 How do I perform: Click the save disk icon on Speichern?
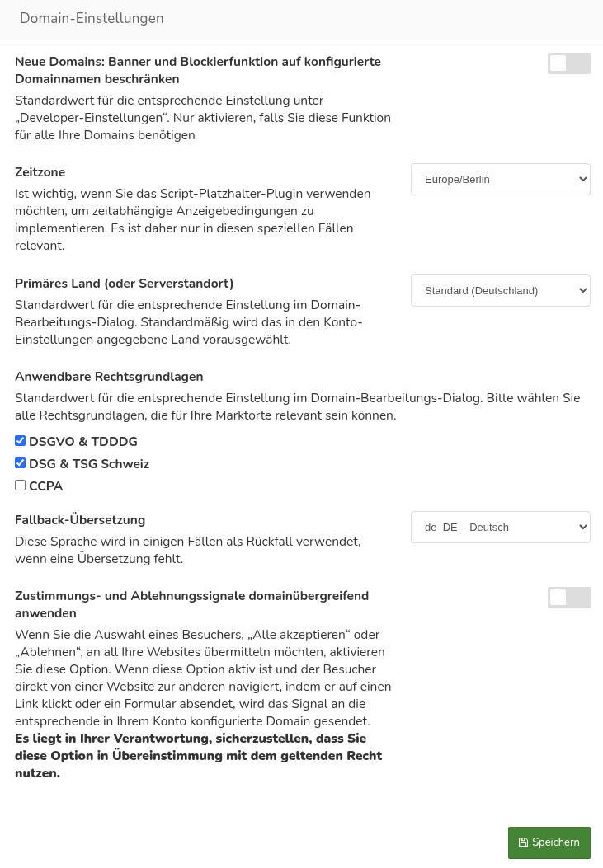pyautogui.click(x=524, y=842)
